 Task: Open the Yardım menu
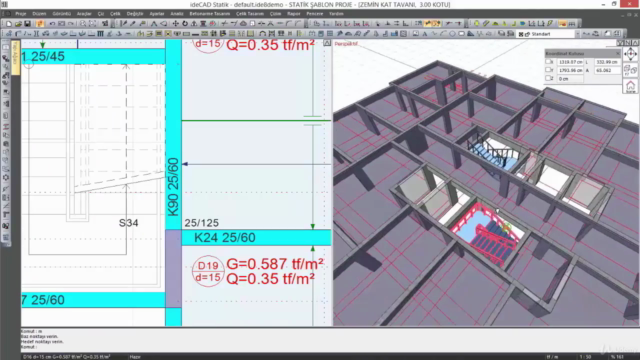click(336, 13)
